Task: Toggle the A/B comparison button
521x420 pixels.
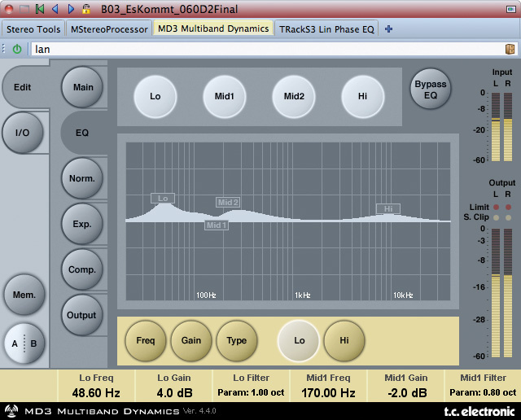Action: pyautogui.click(x=24, y=343)
